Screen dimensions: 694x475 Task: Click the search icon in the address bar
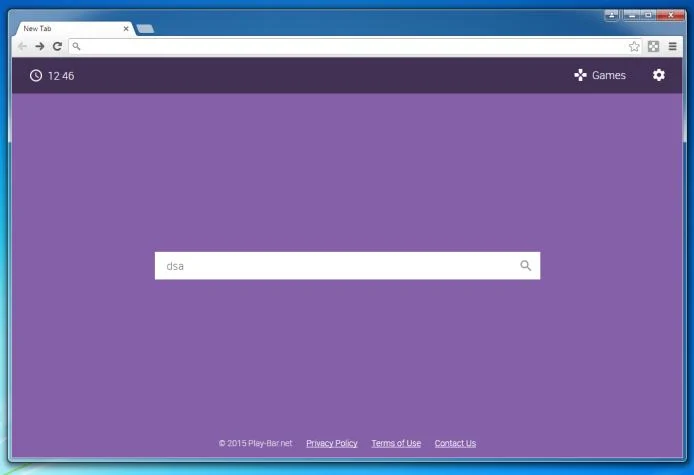point(77,46)
